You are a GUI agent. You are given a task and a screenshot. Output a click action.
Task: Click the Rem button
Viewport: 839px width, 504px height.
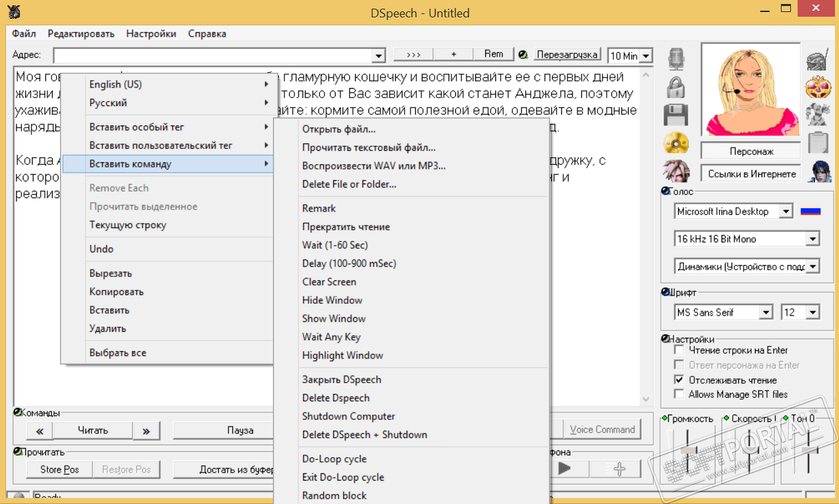pyautogui.click(x=494, y=54)
